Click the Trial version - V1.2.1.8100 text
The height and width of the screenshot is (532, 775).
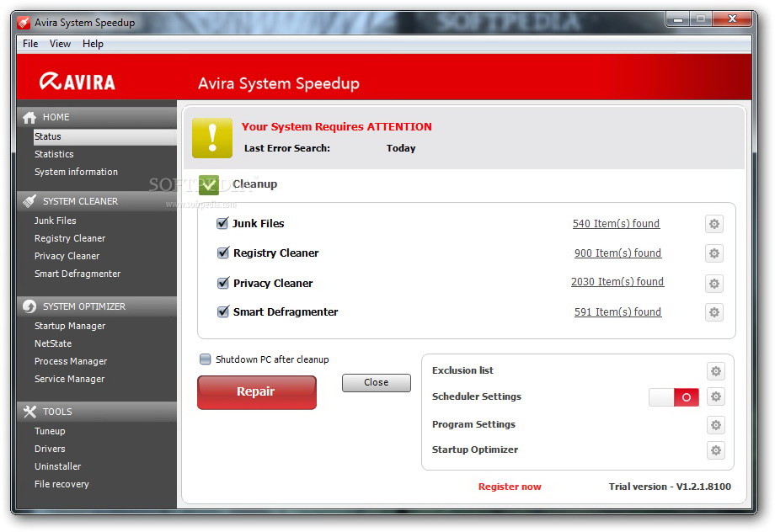pos(670,487)
